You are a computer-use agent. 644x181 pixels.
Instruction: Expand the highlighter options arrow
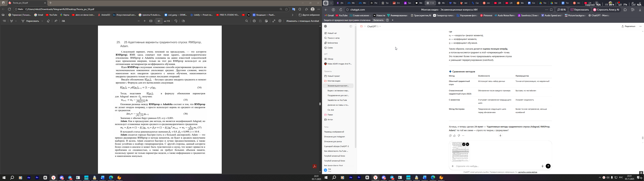[16, 21]
